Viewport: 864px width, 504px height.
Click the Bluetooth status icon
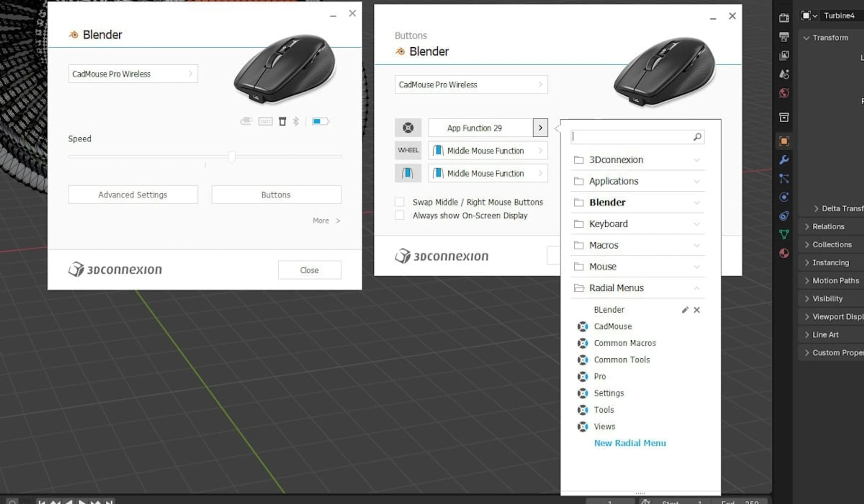coord(296,121)
